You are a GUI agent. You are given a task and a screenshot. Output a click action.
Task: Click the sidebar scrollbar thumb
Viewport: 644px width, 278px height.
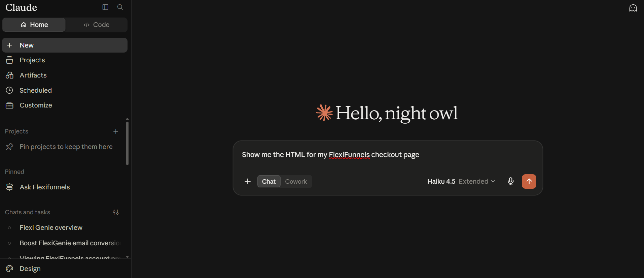127,144
